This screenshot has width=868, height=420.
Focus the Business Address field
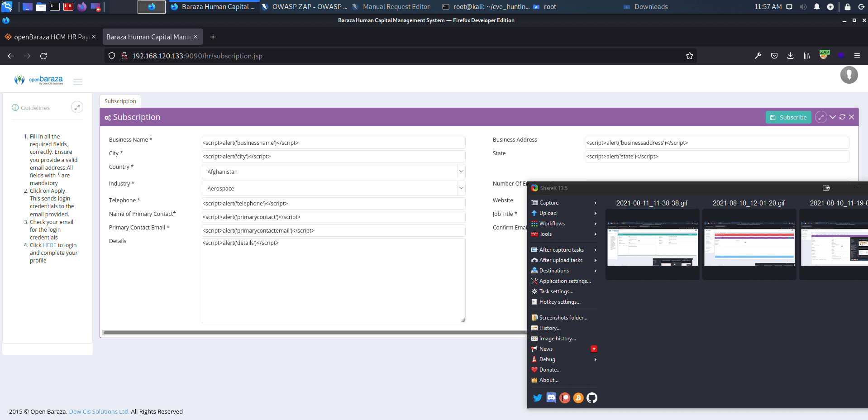pos(717,143)
